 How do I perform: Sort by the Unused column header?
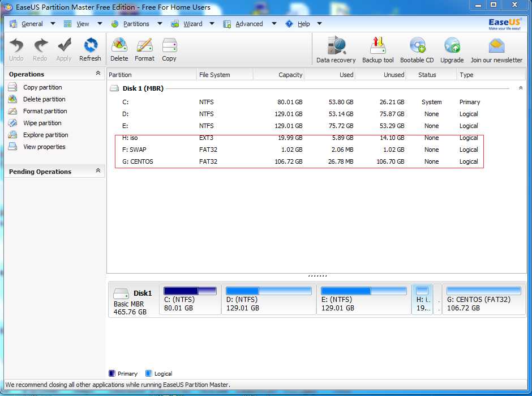click(x=381, y=75)
